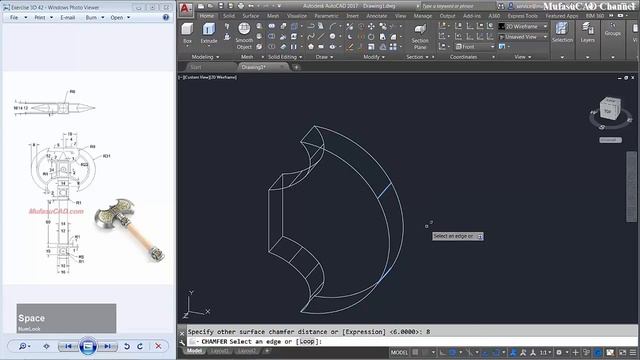640x360 pixels.
Task: Expand the Draw panel
Action: (324, 57)
